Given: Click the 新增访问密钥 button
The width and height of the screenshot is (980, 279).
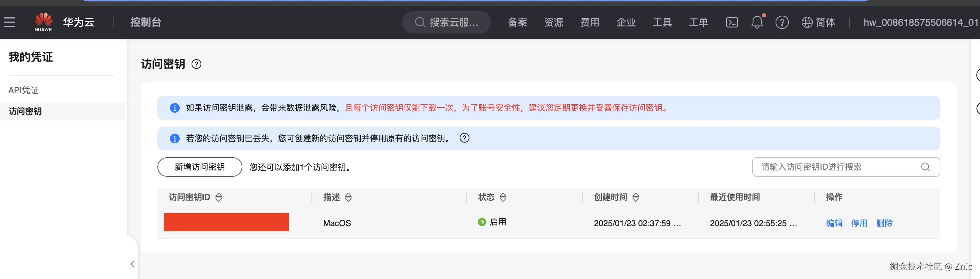Looking at the screenshot, I should (x=199, y=167).
